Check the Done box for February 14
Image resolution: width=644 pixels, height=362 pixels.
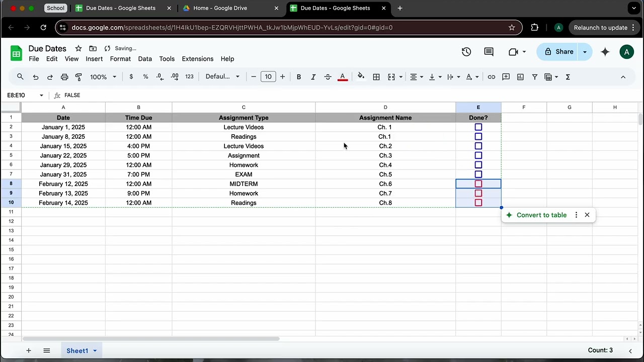[x=478, y=203]
